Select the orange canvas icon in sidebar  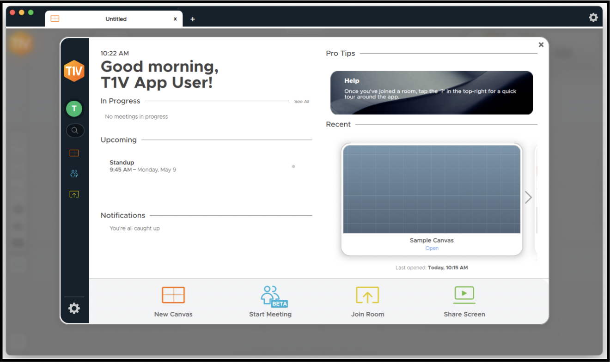click(74, 153)
